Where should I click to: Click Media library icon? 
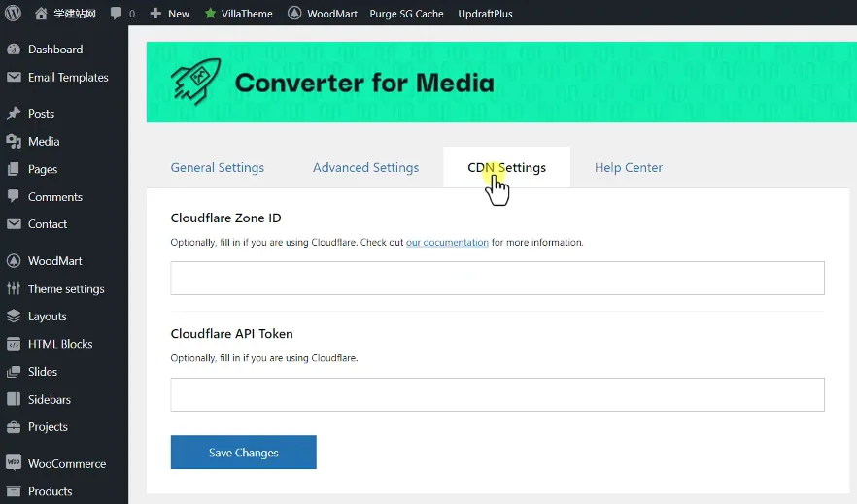(14, 142)
